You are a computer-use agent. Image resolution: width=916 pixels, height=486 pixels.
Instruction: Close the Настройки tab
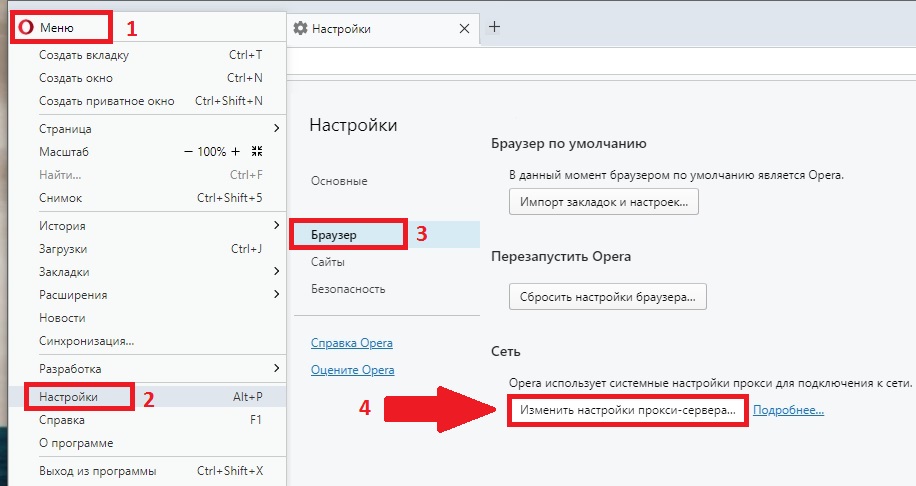463,29
